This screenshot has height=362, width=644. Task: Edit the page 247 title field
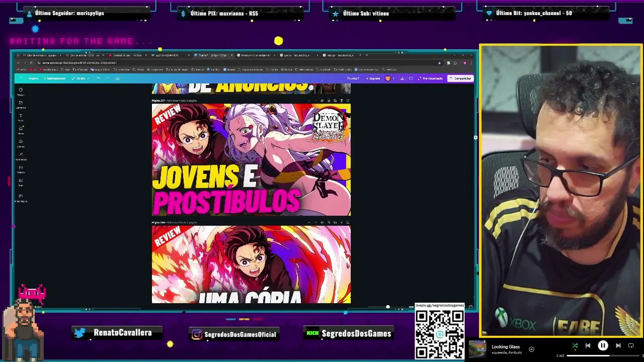pos(182,101)
